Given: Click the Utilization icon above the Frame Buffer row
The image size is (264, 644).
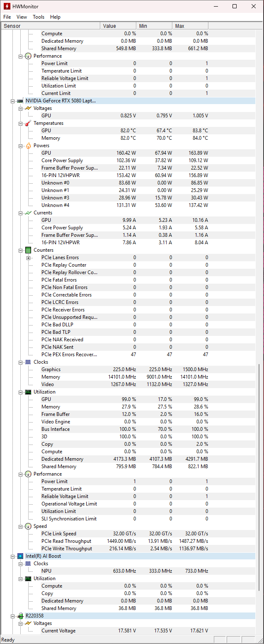Looking at the screenshot, I should point(28,392).
